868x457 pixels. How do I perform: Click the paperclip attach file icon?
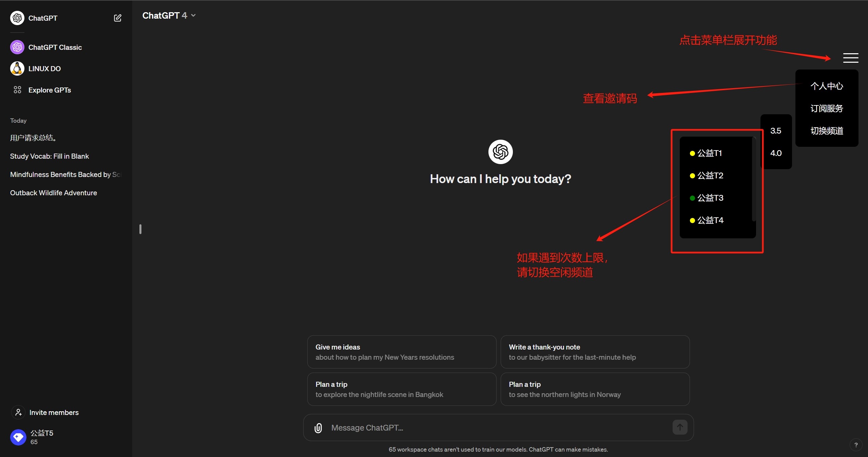pyautogui.click(x=318, y=428)
